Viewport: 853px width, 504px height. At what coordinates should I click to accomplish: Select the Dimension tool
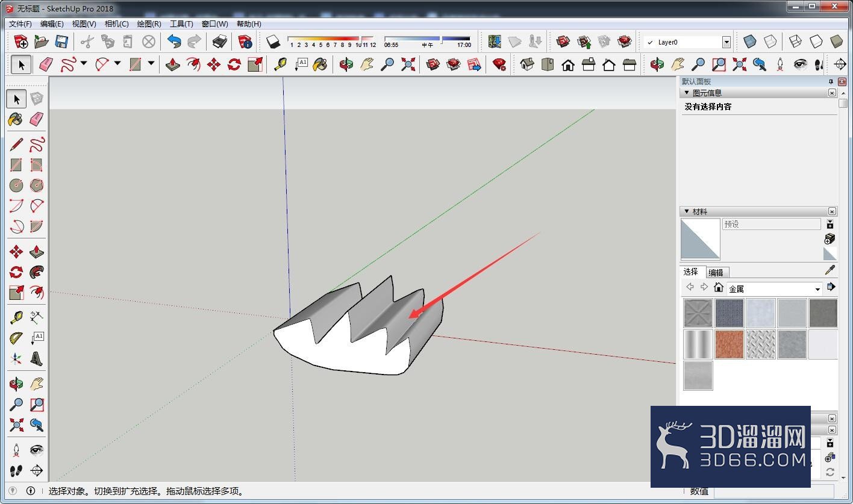(x=37, y=317)
